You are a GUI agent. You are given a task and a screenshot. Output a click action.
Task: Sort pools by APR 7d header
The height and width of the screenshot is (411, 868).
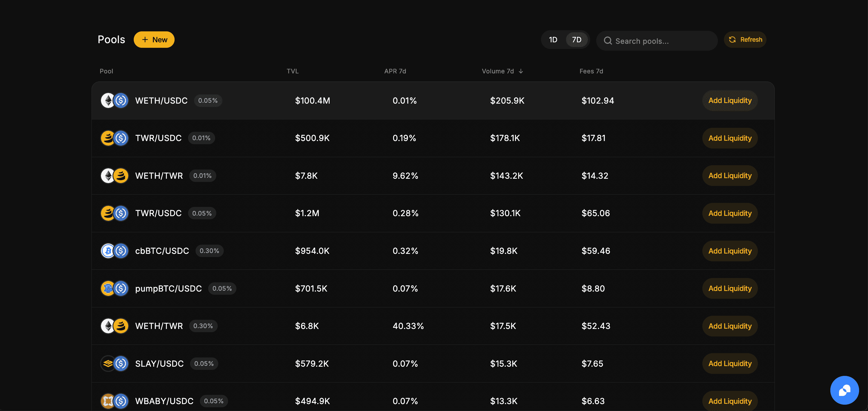[395, 71]
